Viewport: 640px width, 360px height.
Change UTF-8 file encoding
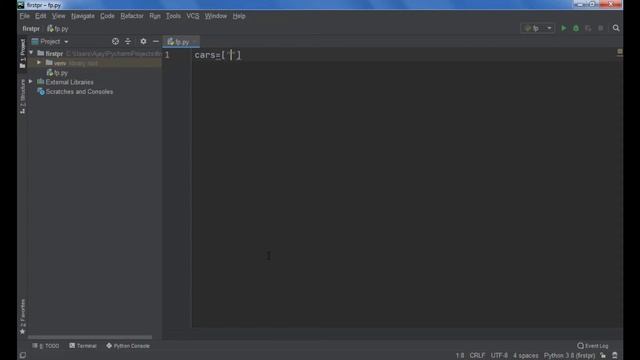pyautogui.click(x=499, y=356)
